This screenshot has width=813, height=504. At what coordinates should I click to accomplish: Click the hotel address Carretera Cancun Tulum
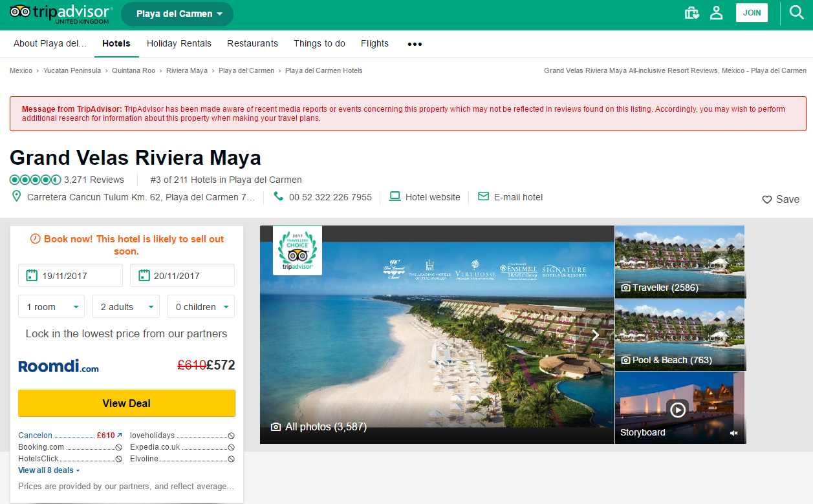[141, 197]
